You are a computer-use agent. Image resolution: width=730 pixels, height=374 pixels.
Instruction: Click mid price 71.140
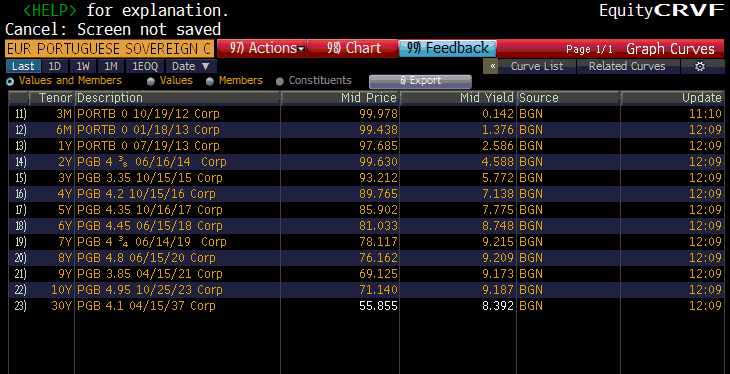click(x=379, y=290)
